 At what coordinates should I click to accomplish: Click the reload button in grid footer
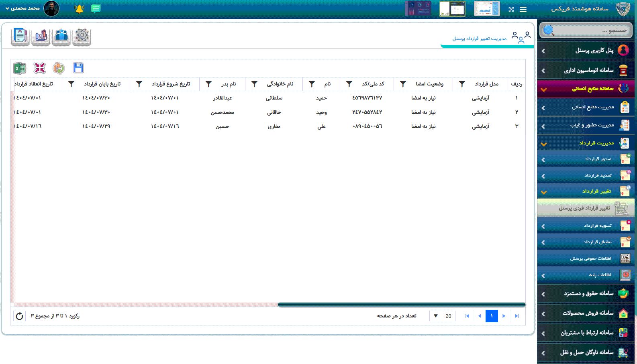(19, 316)
